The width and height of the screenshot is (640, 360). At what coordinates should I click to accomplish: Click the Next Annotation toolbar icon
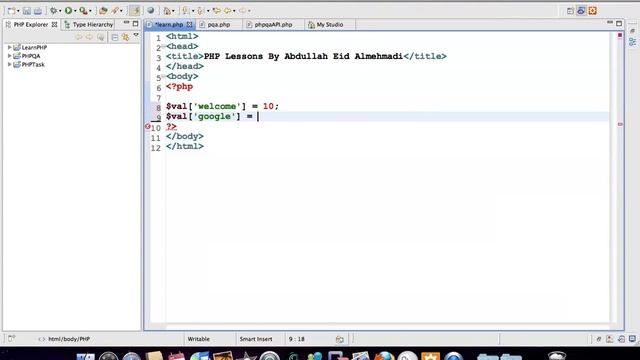click(x=185, y=11)
